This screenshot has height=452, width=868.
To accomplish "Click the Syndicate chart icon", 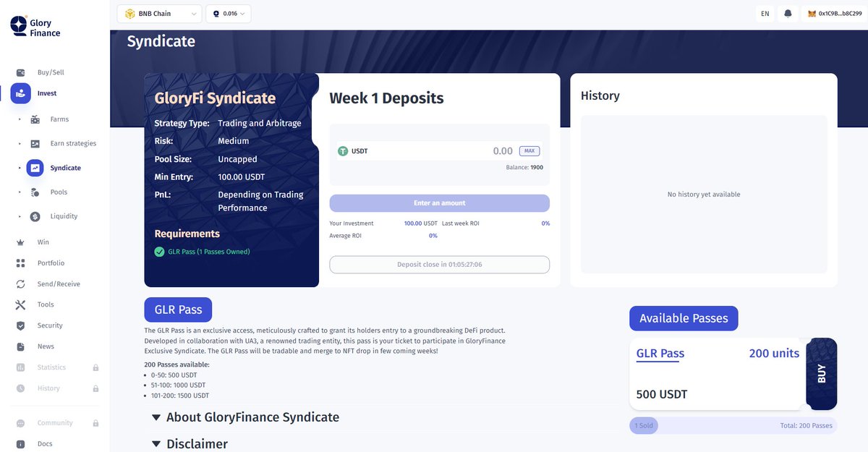I will point(35,168).
